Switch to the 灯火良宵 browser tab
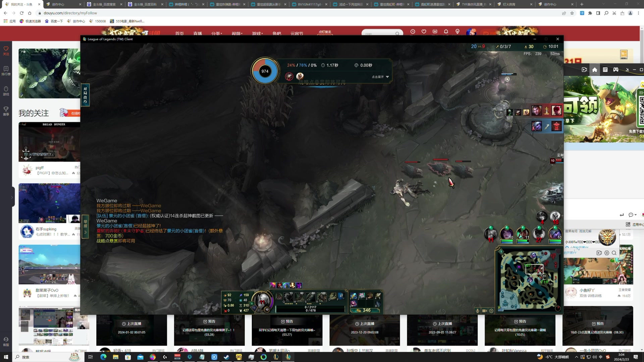 coord(515,4)
